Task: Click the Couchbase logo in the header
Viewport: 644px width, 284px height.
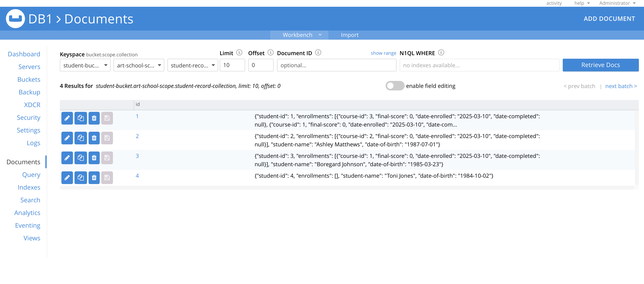Action: 15,18
